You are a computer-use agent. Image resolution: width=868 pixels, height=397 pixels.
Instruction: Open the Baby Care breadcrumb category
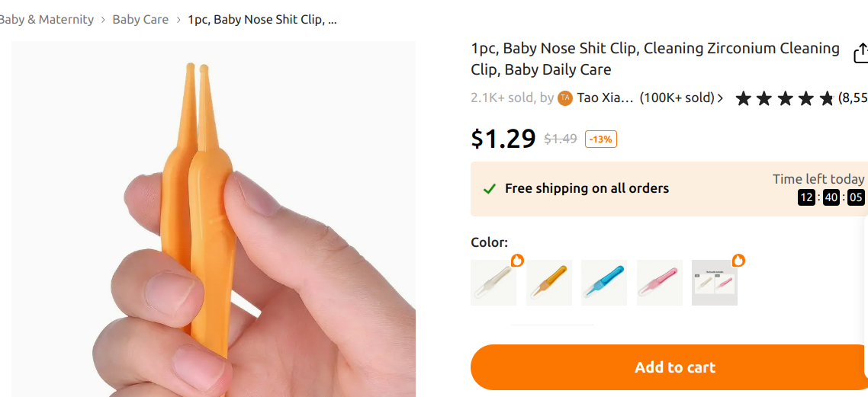coord(140,20)
